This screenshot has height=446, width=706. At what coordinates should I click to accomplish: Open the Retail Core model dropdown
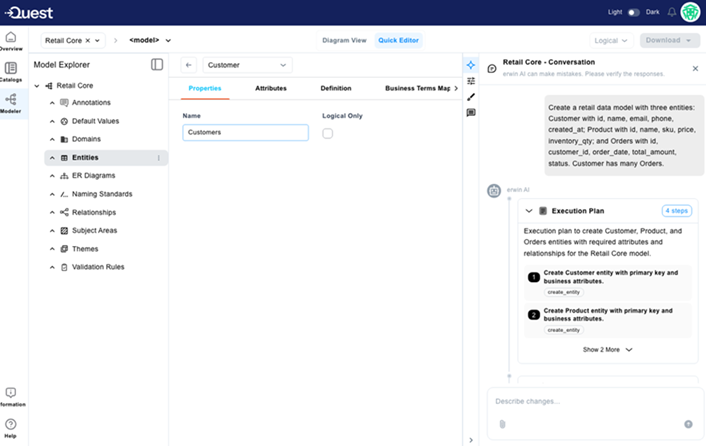(97, 41)
